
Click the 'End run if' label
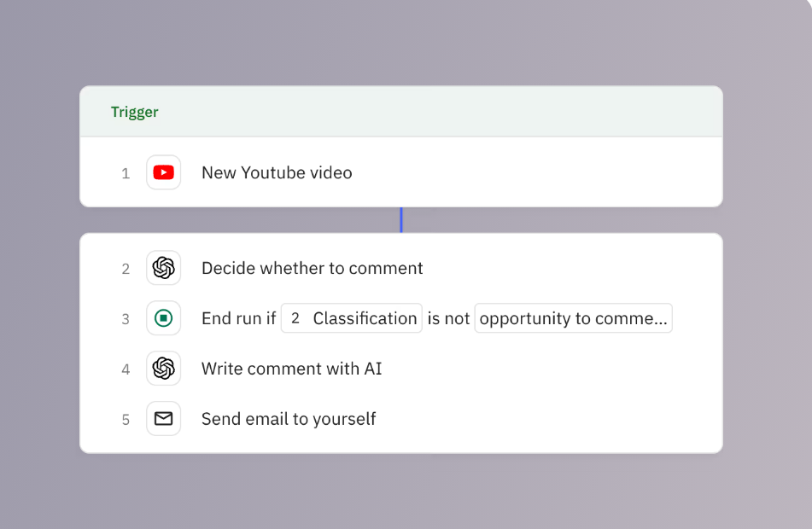[238, 318]
